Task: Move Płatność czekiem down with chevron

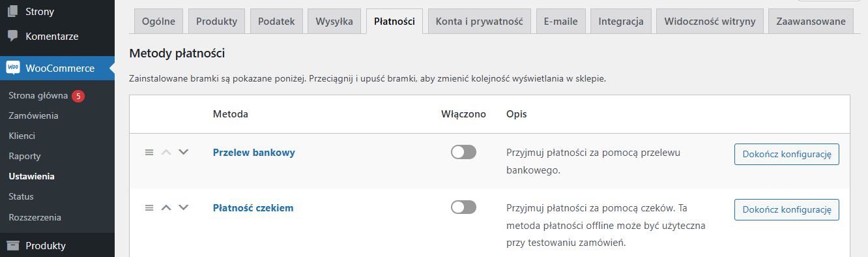Action: [183, 207]
